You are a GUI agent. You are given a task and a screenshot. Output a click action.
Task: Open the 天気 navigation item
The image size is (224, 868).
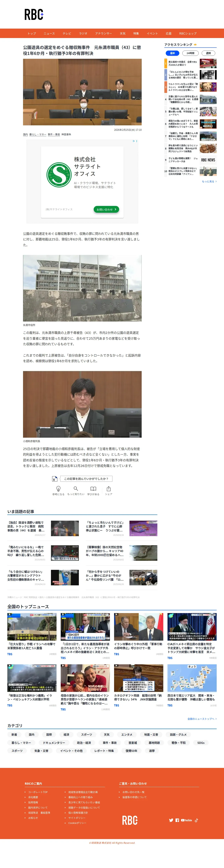(122, 33)
